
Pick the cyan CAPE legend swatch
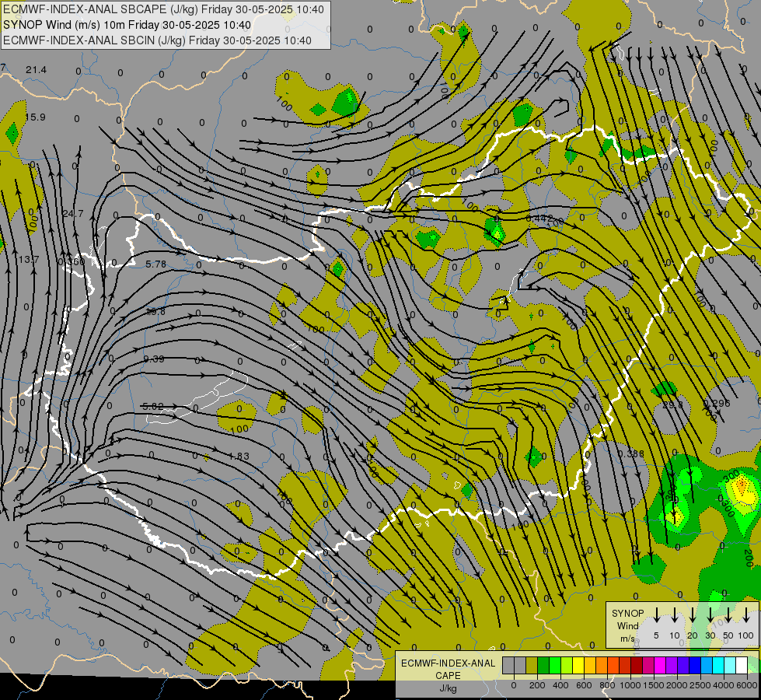719,665
